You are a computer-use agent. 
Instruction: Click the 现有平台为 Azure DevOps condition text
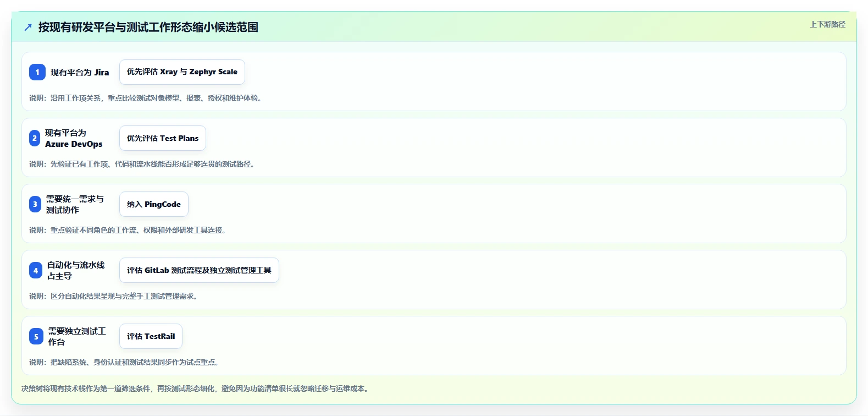[74, 138]
